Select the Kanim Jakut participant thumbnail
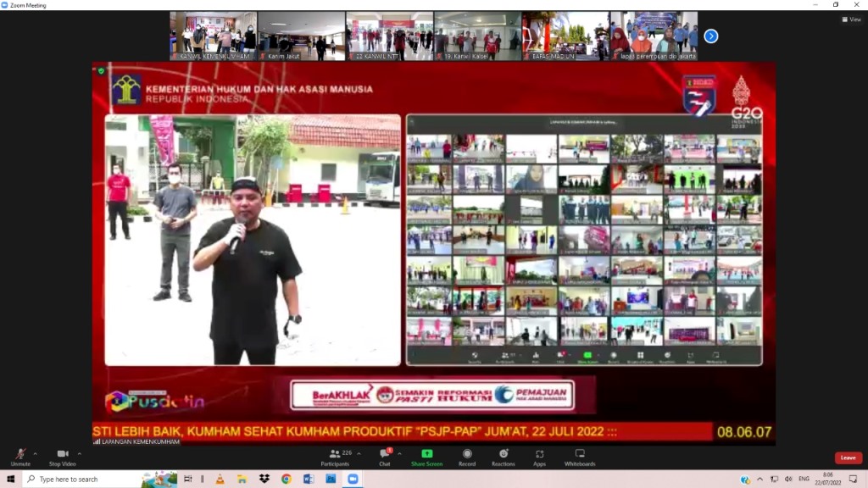Image resolution: width=868 pixels, height=488 pixels. point(302,36)
